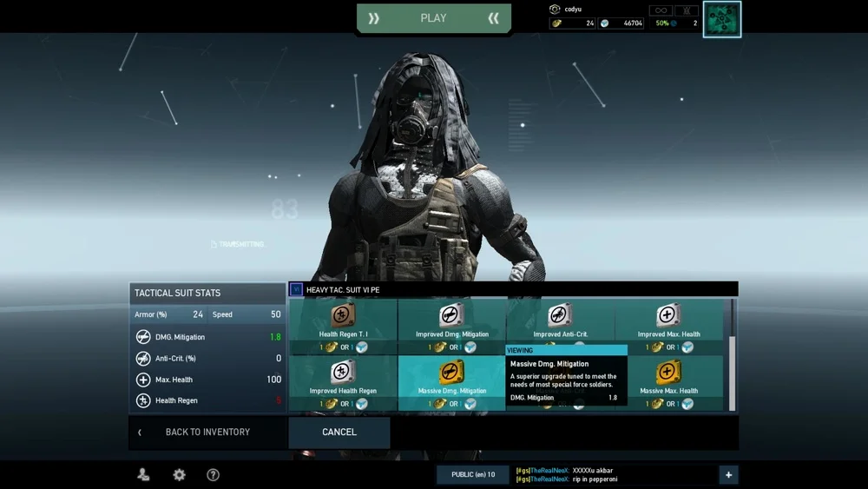The image size is (868, 489).
Task: Select the Improved Max. Health upgrade icon
Action: coord(668,315)
